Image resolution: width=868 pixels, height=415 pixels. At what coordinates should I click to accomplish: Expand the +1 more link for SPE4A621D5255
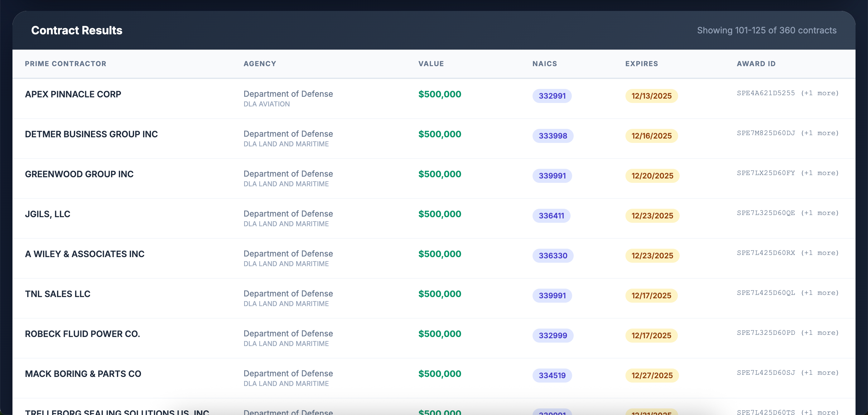(x=819, y=93)
